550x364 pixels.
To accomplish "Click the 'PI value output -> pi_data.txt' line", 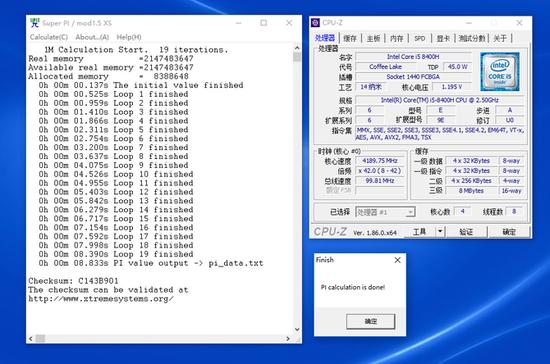I will coord(151,263).
